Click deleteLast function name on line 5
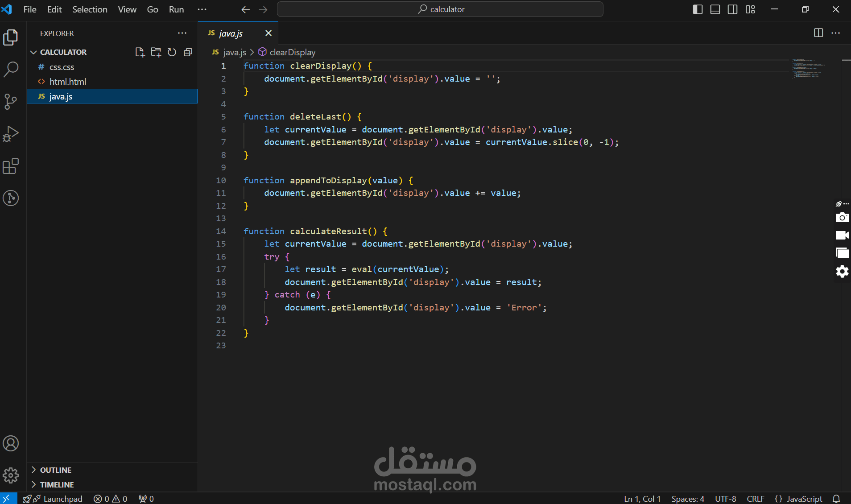The height and width of the screenshot is (504, 851). [315, 116]
